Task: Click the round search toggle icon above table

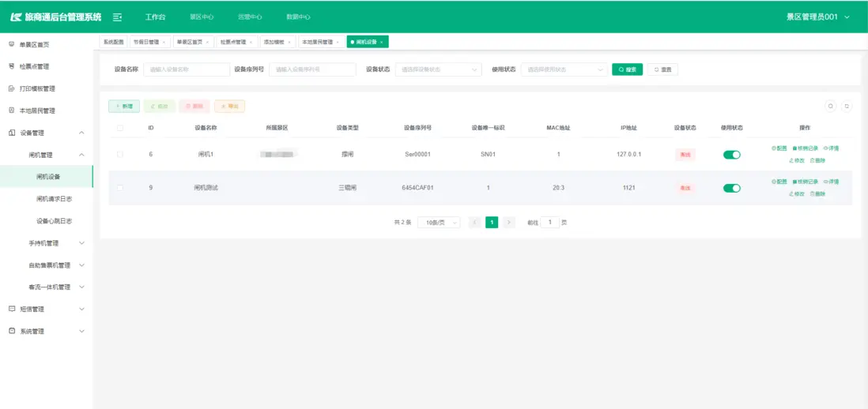Action: (830, 106)
